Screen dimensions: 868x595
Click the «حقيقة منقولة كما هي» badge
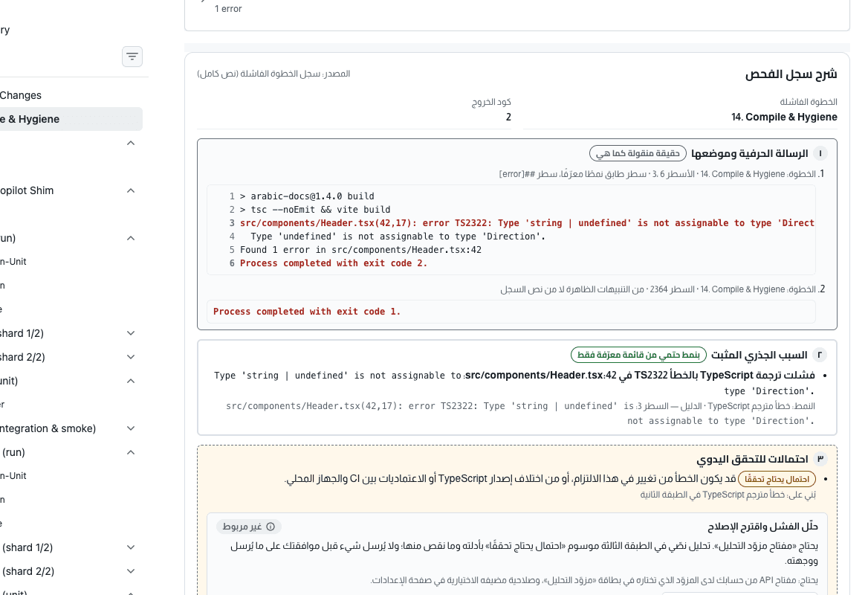point(638,153)
